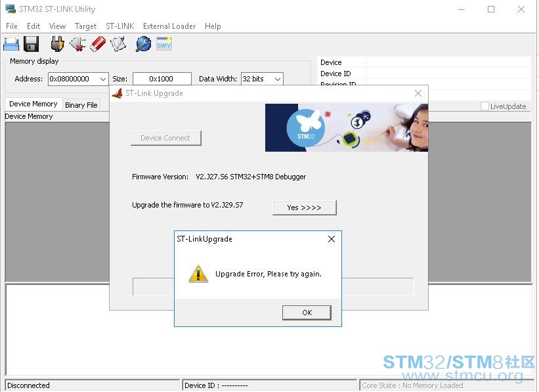Open the Help menu
Image resolution: width=539 pixels, height=392 pixels.
pyautogui.click(x=213, y=26)
